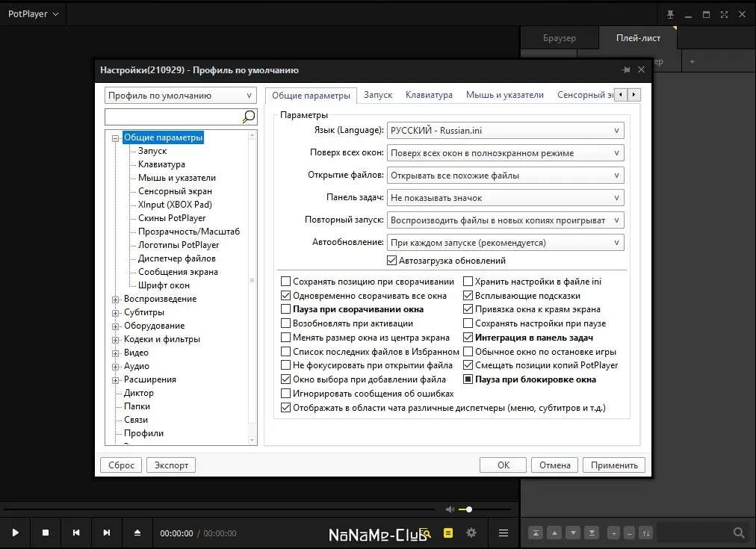
Task: Expand the 'Воспроизведение' tree node
Action: click(116, 300)
